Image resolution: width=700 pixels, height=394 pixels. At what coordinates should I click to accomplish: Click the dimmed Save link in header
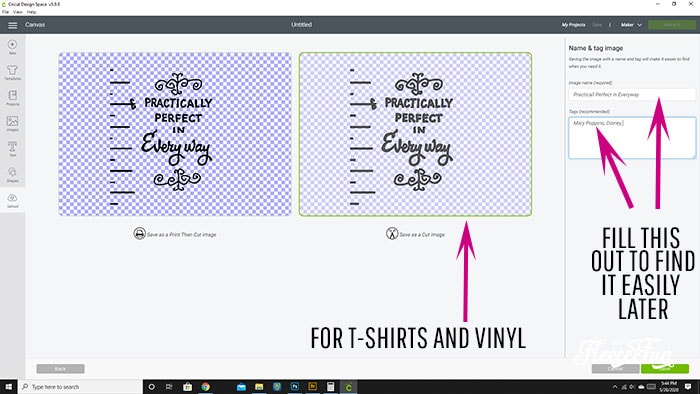coord(597,25)
